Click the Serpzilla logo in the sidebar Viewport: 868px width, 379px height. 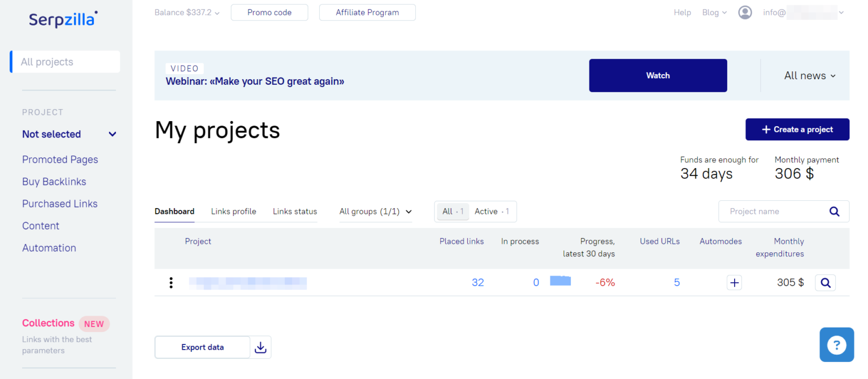pyautogui.click(x=63, y=19)
